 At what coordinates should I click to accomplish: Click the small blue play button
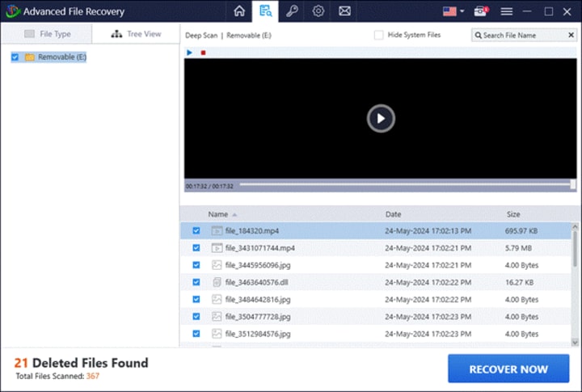(x=190, y=53)
